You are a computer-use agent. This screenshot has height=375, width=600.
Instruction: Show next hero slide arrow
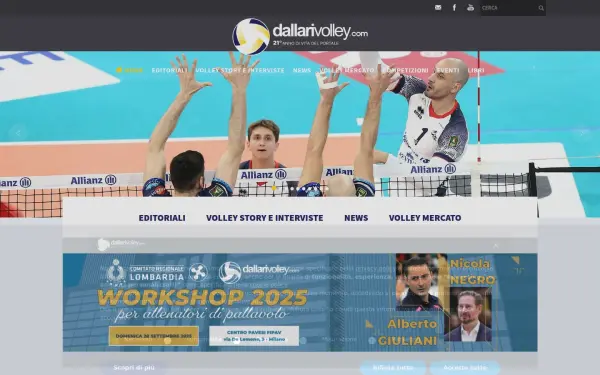coord(582,133)
